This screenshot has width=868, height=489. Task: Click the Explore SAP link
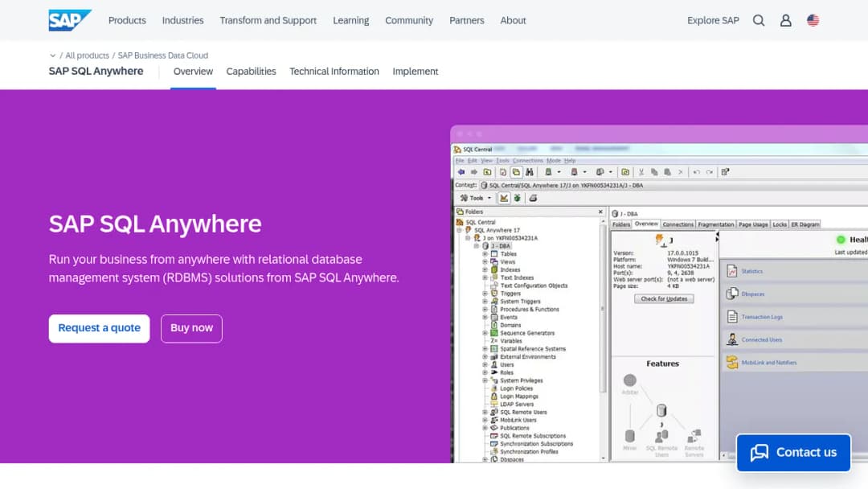713,20
